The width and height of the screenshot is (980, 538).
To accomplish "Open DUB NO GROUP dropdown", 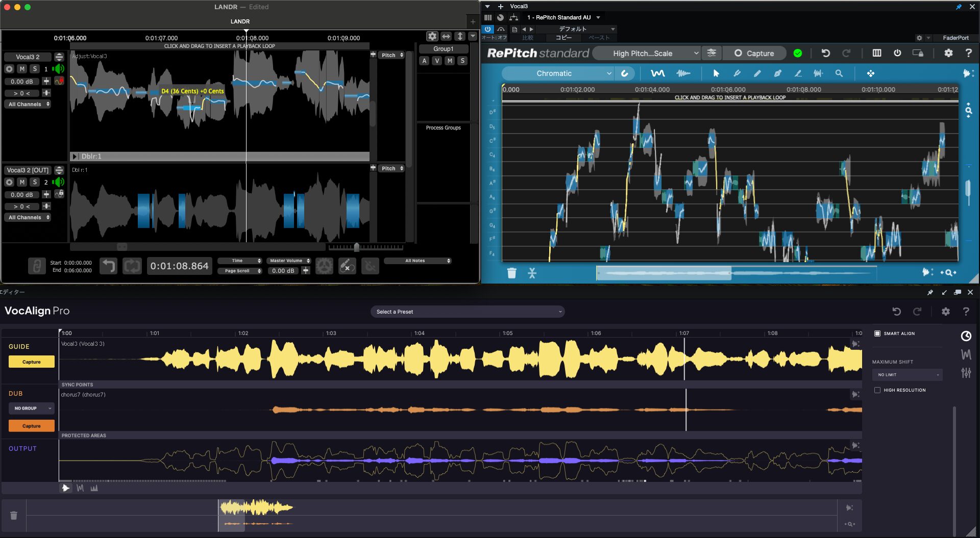I will (31, 408).
